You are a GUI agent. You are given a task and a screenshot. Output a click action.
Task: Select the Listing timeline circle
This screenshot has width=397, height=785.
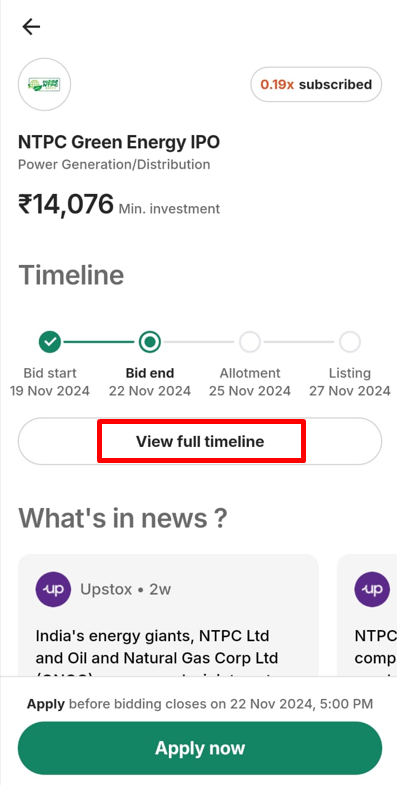350,342
